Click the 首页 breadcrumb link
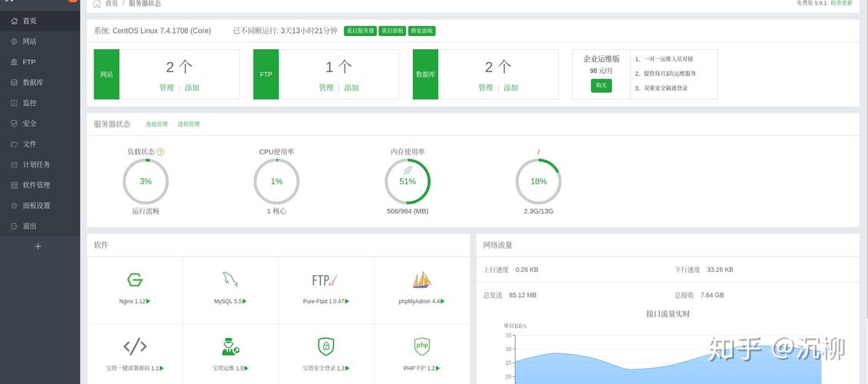 (x=111, y=3)
